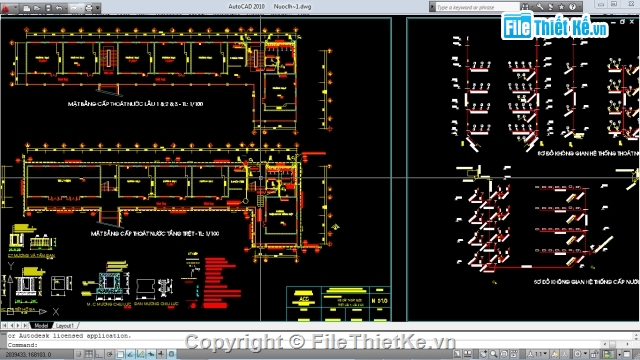Select text 'SƠ ĐỒ KHÔNG GIAN HỆ THỐNG THOÁT'
The width and height of the screenshot is (640, 360).
click(588, 153)
